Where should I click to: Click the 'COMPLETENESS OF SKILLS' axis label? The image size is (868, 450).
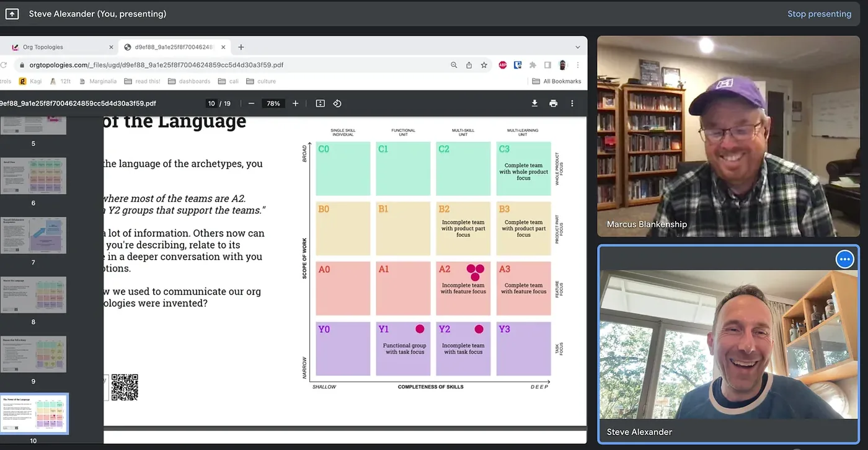[x=431, y=387]
